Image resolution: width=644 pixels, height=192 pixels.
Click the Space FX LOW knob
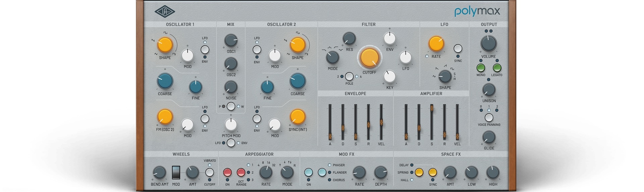click(x=472, y=173)
